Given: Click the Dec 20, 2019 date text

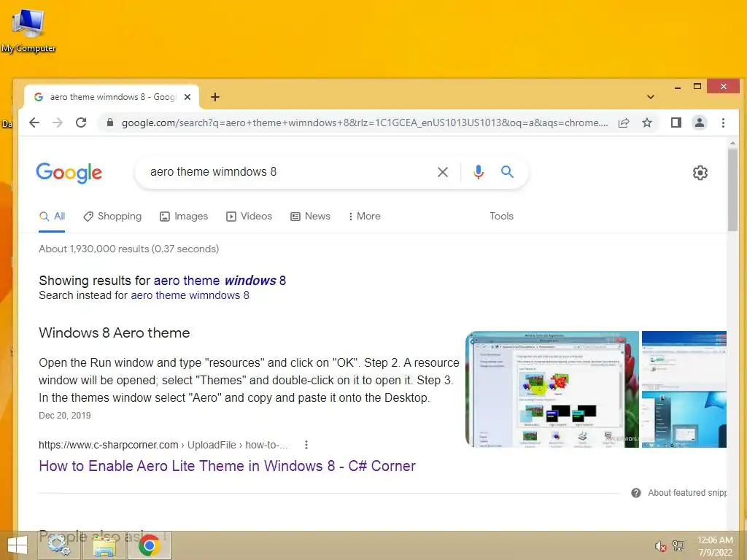Looking at the screenshot, I should (65, 415).
